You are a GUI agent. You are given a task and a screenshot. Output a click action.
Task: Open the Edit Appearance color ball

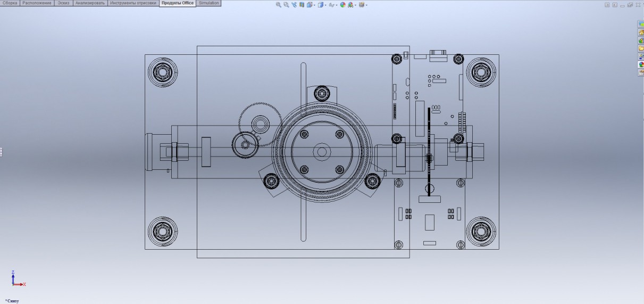point(342,5)
